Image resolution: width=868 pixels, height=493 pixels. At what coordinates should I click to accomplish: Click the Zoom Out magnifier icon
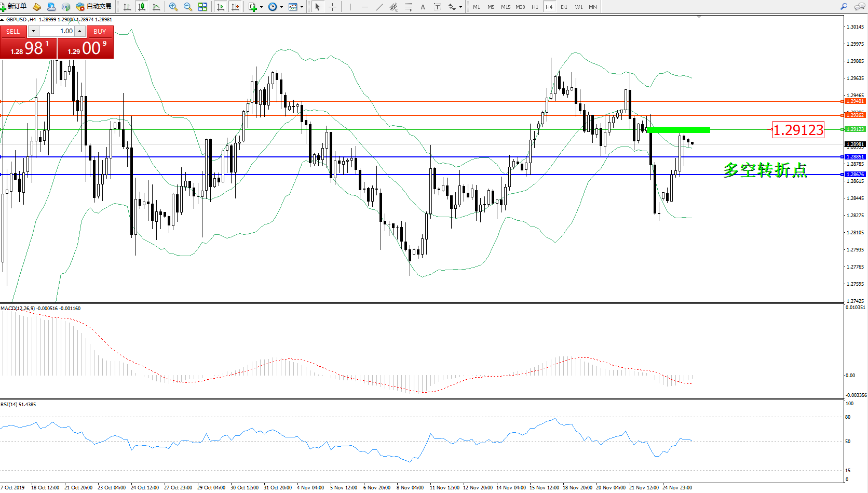(188, 7)
